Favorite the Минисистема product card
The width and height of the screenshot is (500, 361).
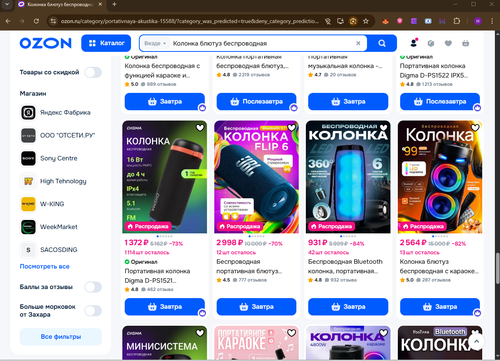(200, 333)
